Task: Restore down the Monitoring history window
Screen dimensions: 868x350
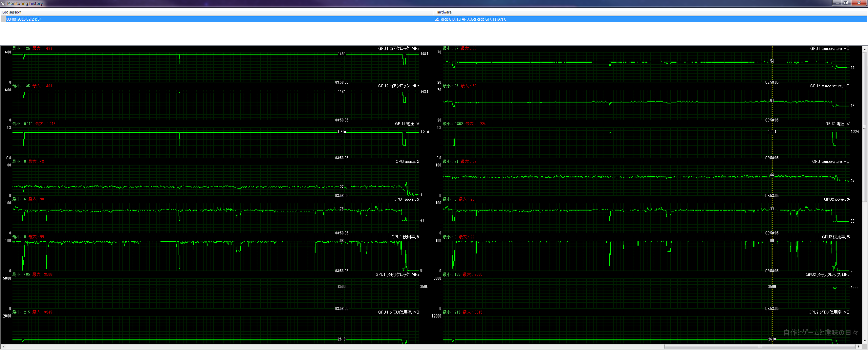Action: pyautogui.click(x=846, y=3)
